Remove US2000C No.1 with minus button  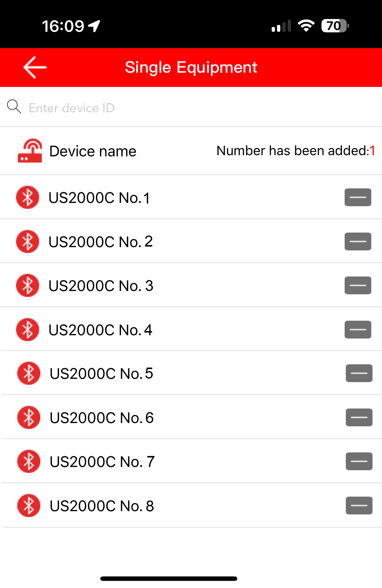coord(358,197)
